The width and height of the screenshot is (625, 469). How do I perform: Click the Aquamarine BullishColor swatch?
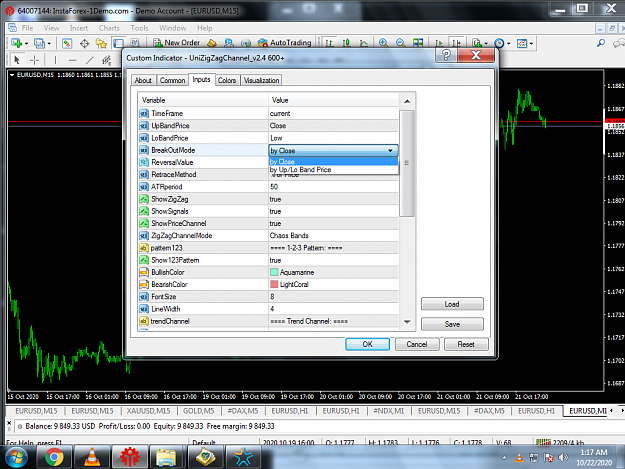point(274,272)
